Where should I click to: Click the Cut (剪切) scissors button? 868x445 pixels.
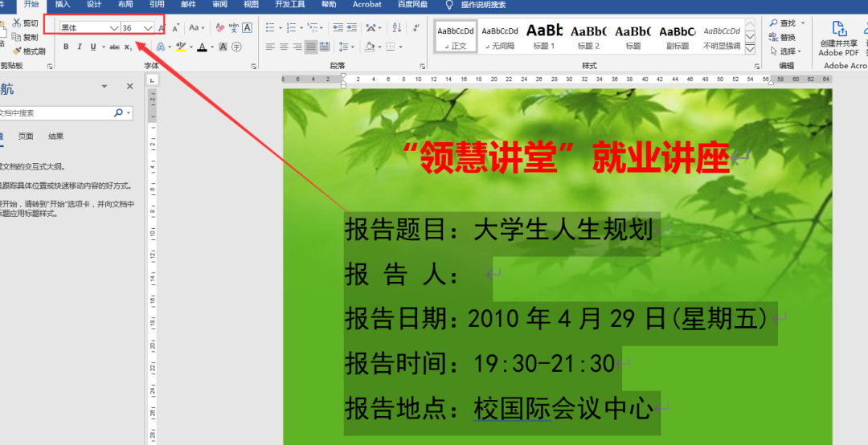coord(26,23)
